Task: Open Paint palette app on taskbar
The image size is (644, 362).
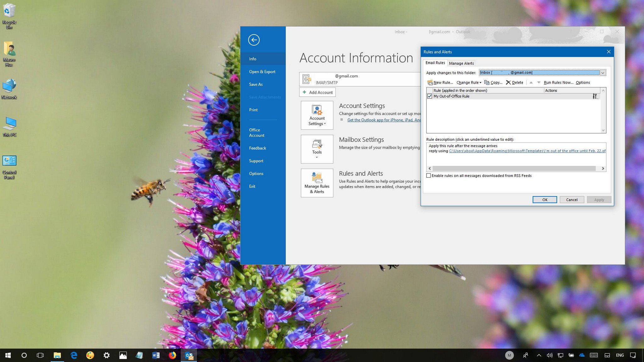Action: (x=90, y=355)
